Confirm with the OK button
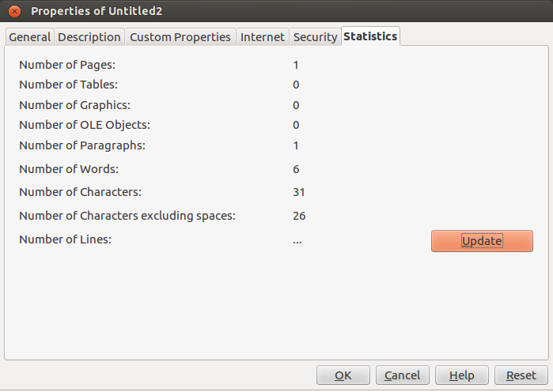This screenshot has width=553, height=392. [343, 375]
